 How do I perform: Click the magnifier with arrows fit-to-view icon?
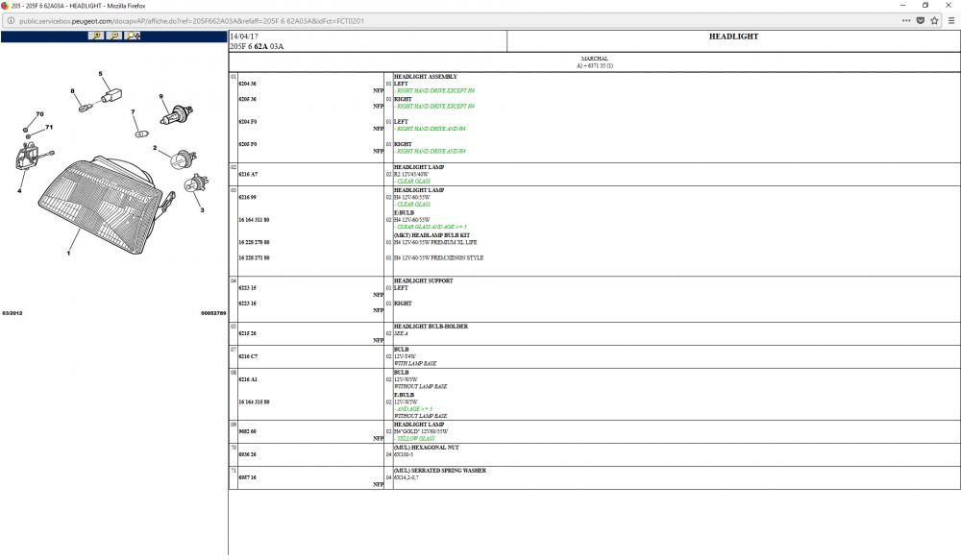(133, 36)
